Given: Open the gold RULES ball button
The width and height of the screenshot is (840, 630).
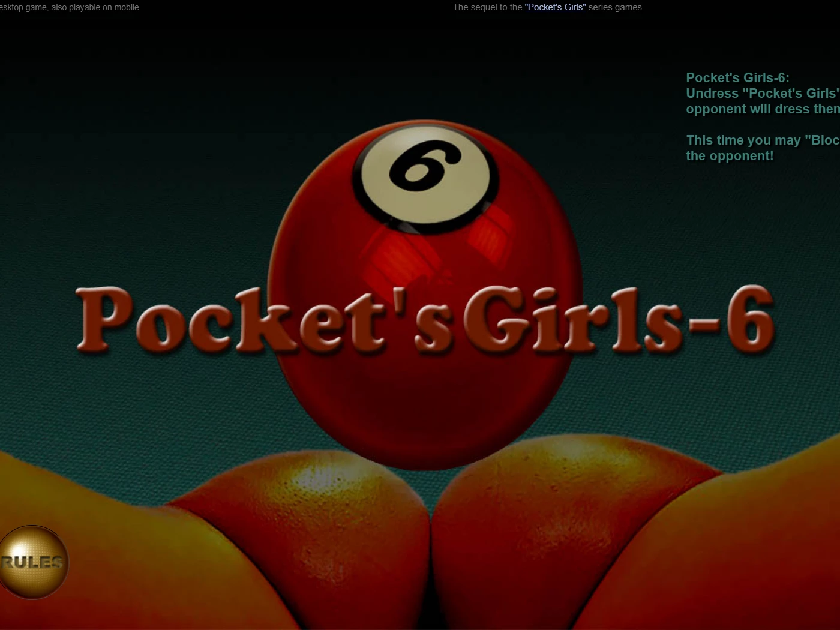Looking at the screenshot, I should click(34, 562).
